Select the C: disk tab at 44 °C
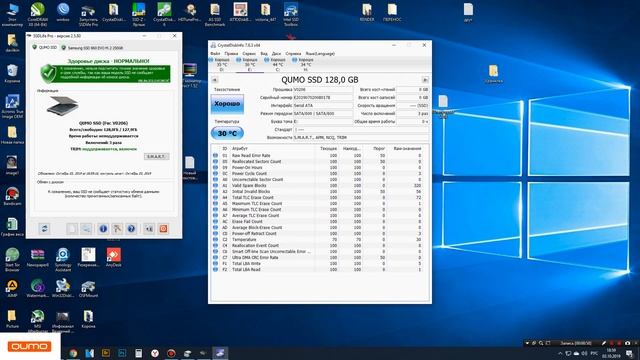 click(278, 64)
